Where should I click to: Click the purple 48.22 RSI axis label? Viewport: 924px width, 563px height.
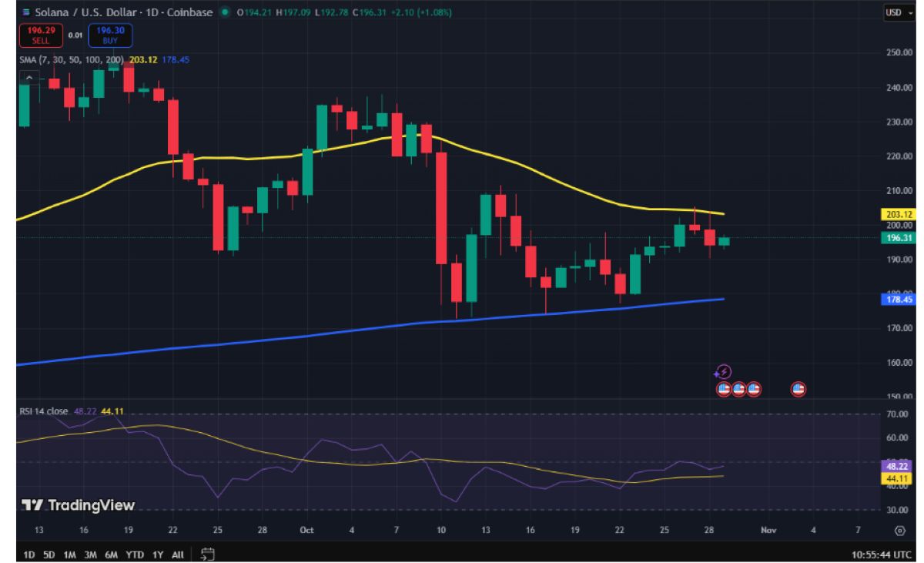(897, 466)
